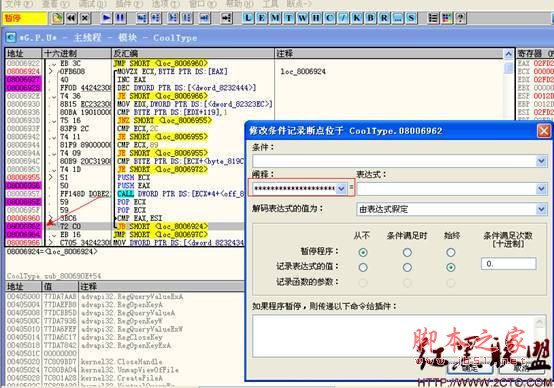Click the disassembly pane scrollbar up arrow
554x388 pixels.
point(508,54)
